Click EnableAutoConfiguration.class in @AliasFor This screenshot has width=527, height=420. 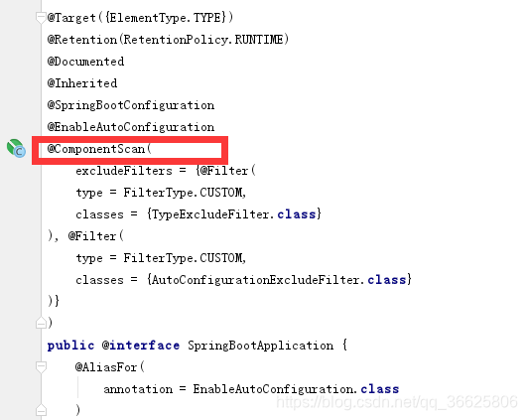(x=296, y=389)
